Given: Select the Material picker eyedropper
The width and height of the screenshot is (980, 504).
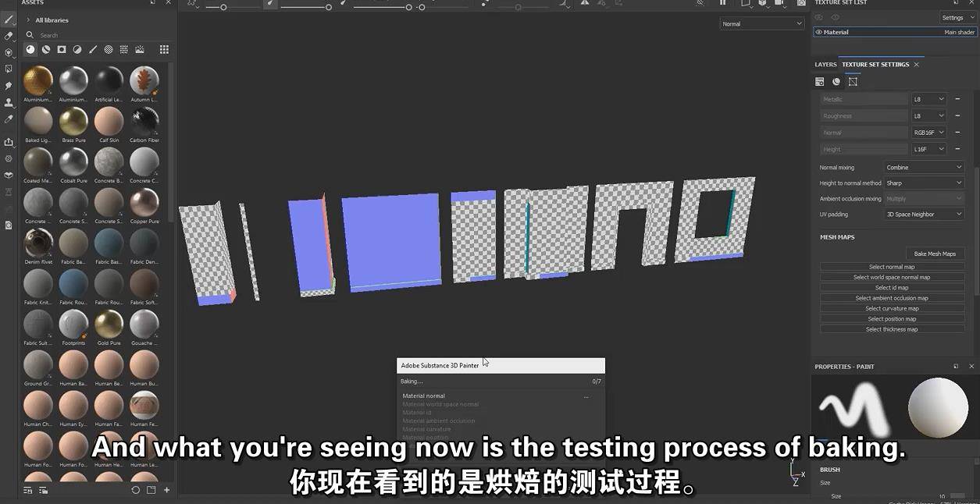Looking at the screenshot, I should (x=9, y=119).
